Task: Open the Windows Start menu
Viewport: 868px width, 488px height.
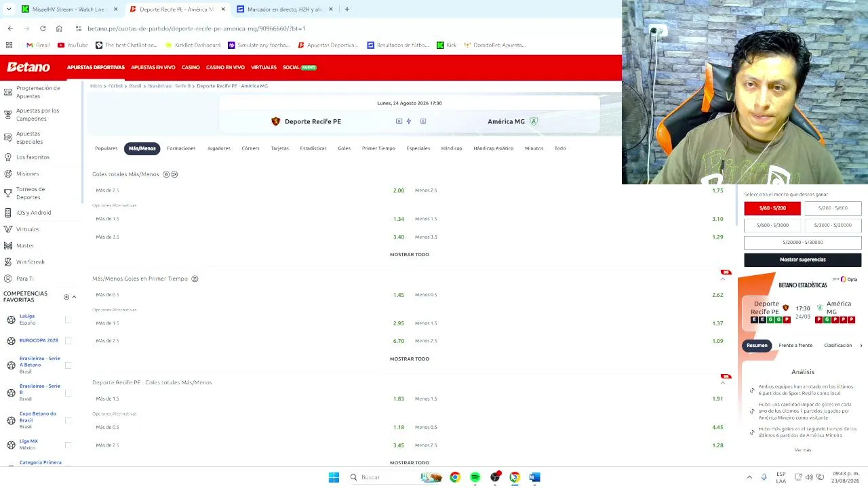Action: click(334, 477)
